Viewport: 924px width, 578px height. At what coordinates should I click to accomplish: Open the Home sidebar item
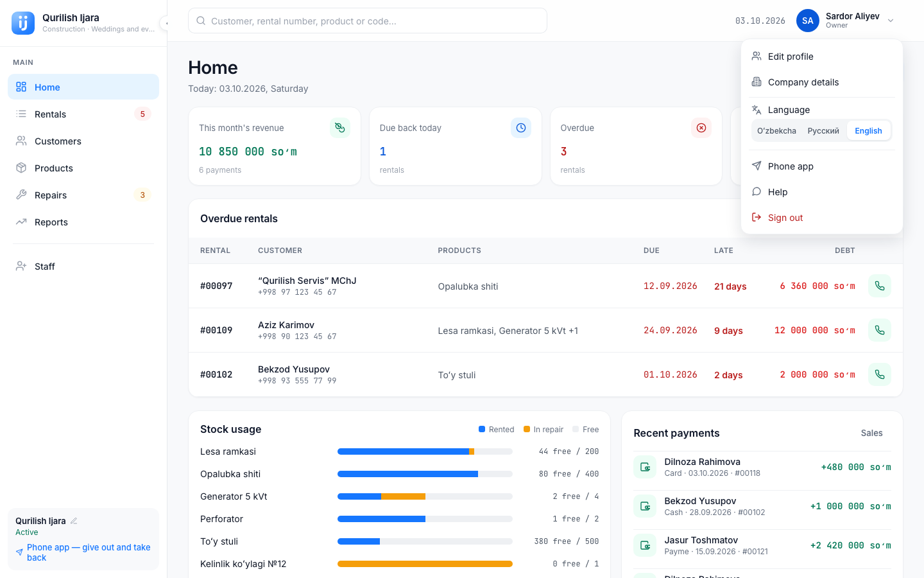83,87
